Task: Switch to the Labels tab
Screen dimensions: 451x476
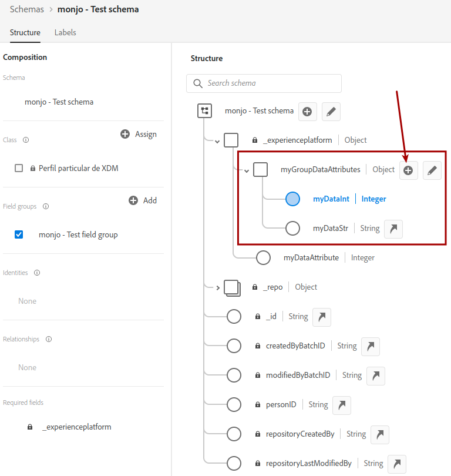Action: point(65,32)
